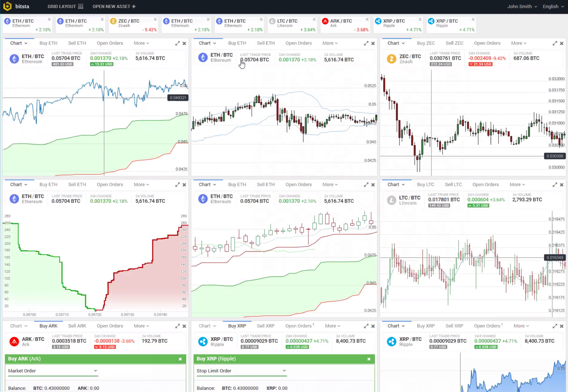
Task: Click the green 5.31 USD change badge
Action: (x=478, y=206)
